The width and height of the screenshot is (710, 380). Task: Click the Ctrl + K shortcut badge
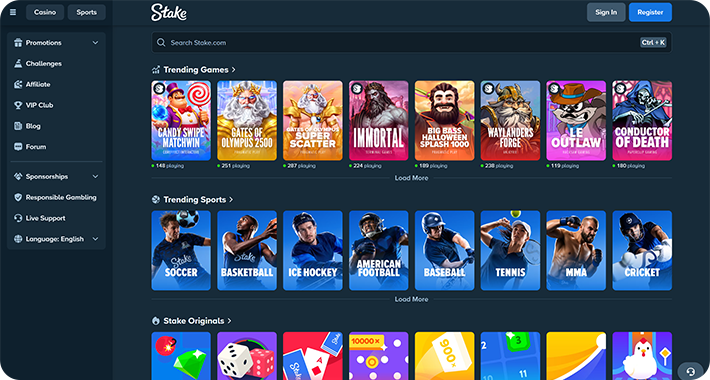(653, 43)
